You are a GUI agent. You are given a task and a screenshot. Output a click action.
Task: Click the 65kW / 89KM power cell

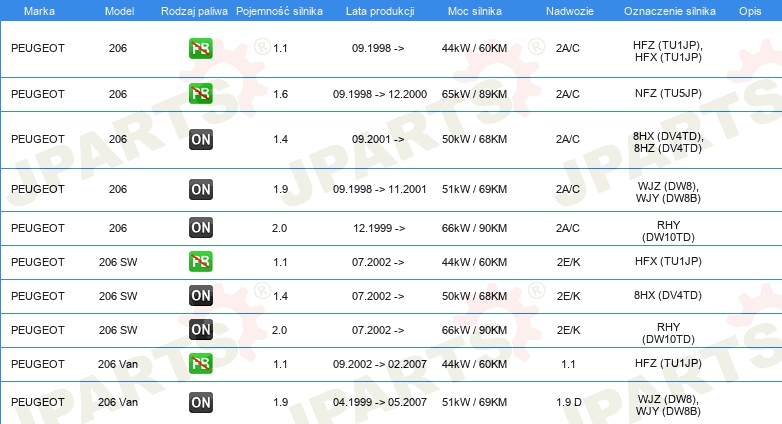click(x=474, y=94)
